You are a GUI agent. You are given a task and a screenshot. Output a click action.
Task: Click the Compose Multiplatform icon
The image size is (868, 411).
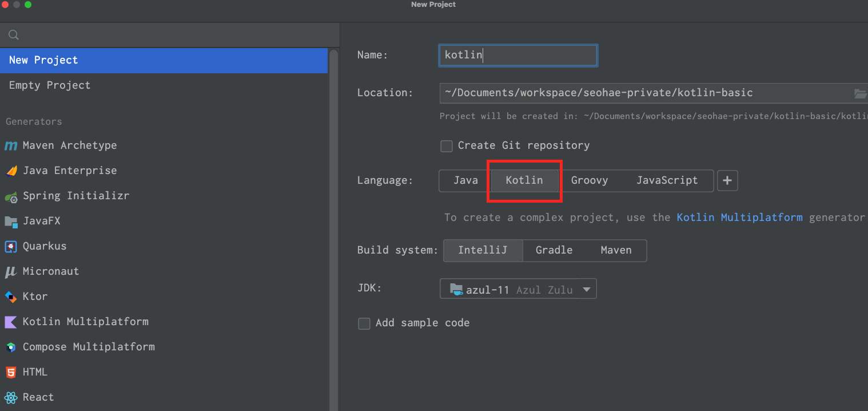(x=11, y=347)
